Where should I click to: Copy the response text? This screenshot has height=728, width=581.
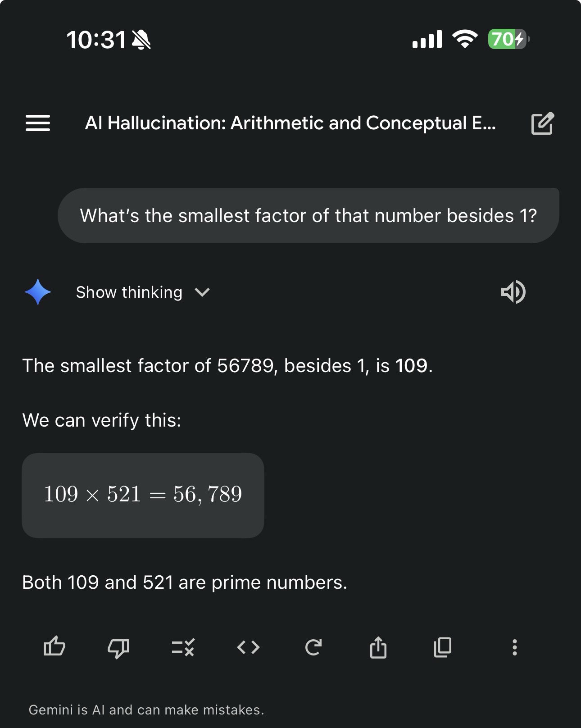click(x=442, y=647)
